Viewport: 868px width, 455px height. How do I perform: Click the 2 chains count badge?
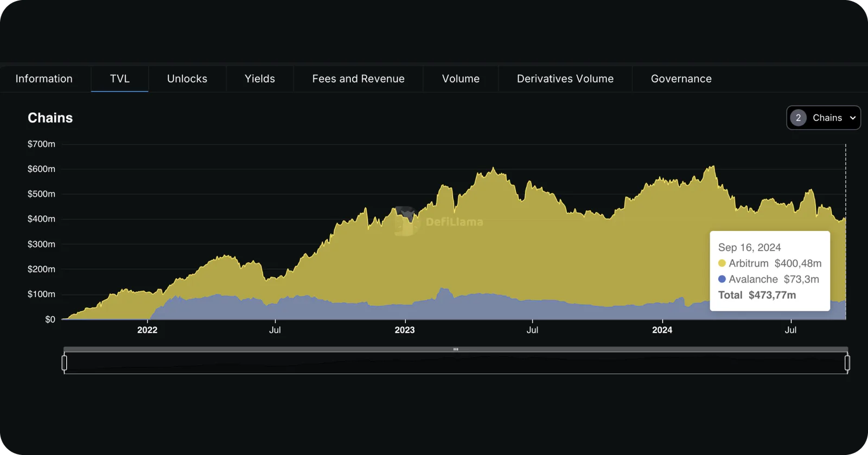coord(798,118)
